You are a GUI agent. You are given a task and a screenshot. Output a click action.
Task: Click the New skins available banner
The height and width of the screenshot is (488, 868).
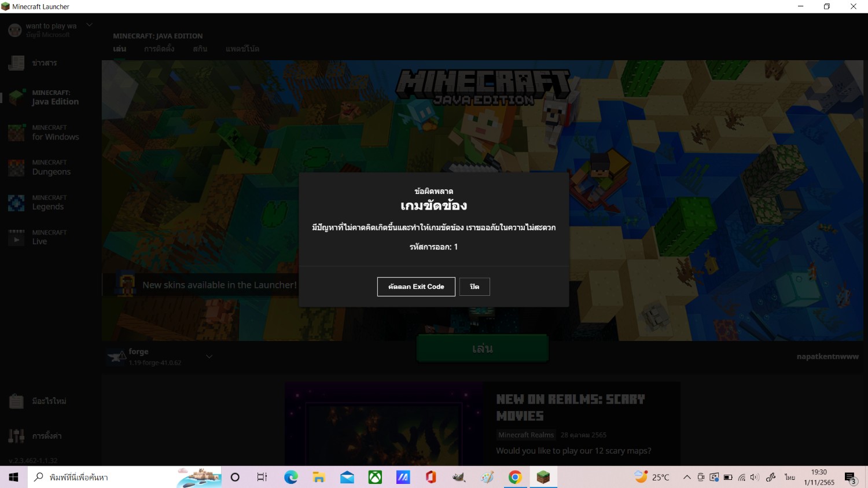[x=201, y=285]
